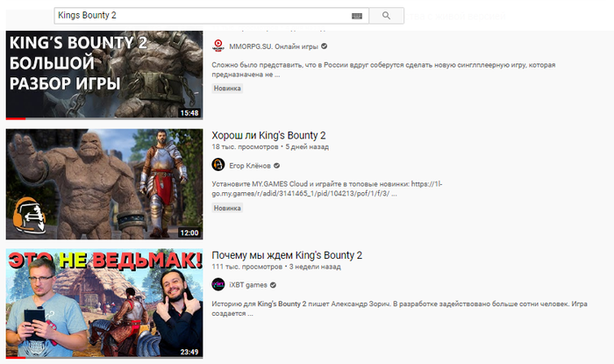Open the on-screen keyboard icon in search box

[x=357, y=16]
